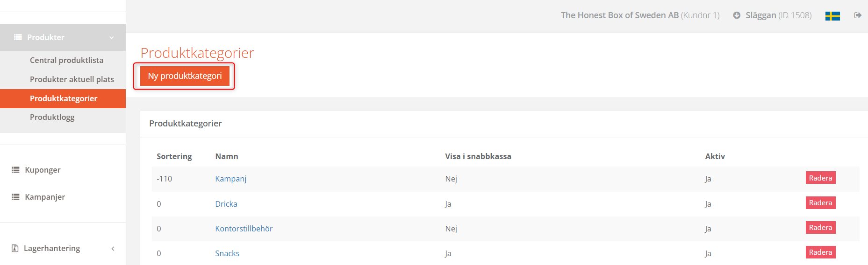Collapse the Produkter menu chevron

[112, 37]
